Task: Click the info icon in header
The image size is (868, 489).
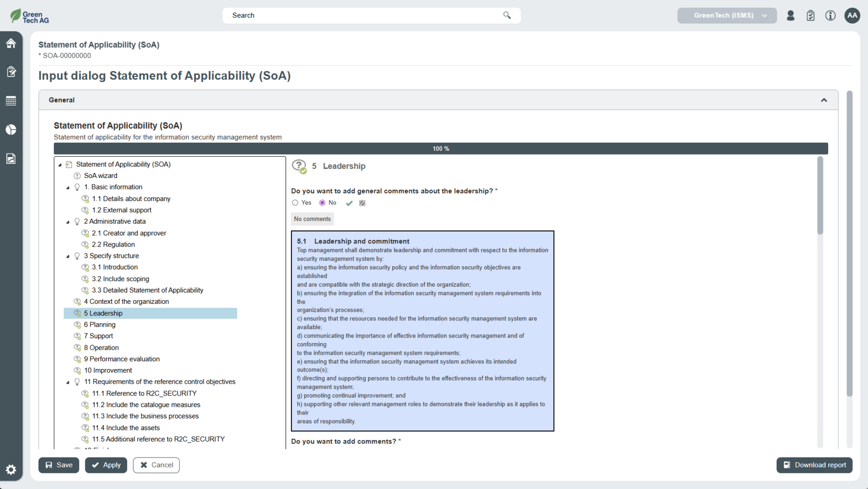Action: [x=830, y=16]
